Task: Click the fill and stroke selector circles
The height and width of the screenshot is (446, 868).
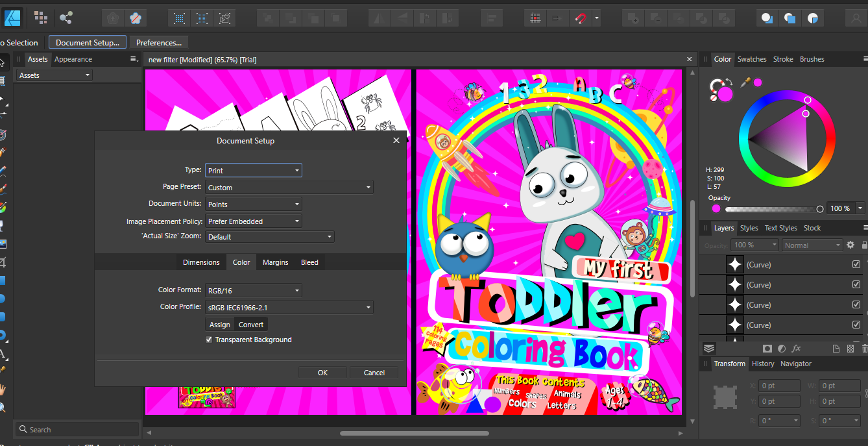Action: [721, 91]
